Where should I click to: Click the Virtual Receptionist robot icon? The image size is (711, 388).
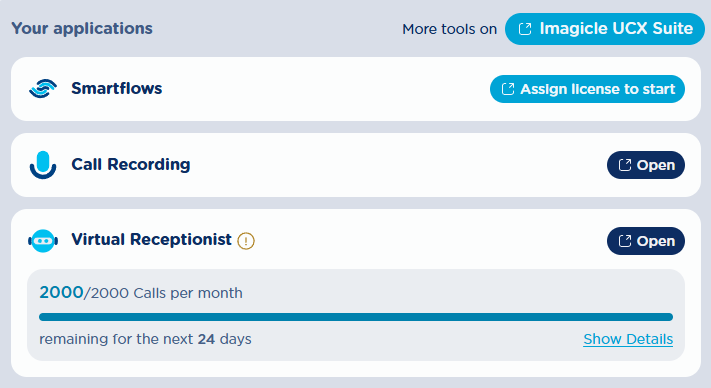tap(43, 241)
